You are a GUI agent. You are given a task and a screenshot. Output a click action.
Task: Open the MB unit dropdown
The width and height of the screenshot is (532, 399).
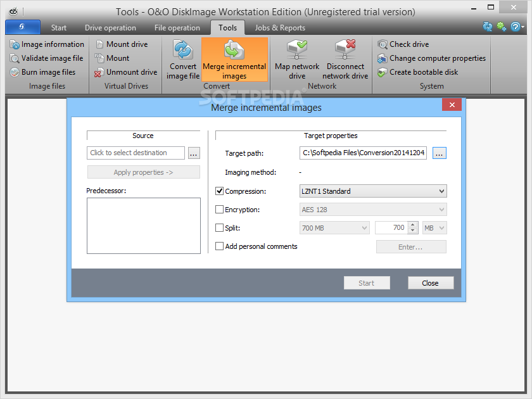434,227
